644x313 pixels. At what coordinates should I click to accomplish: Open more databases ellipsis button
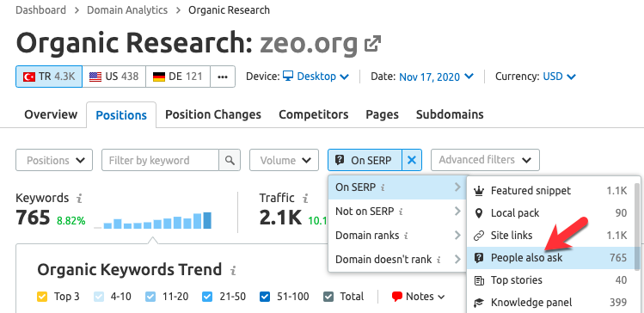223,77
